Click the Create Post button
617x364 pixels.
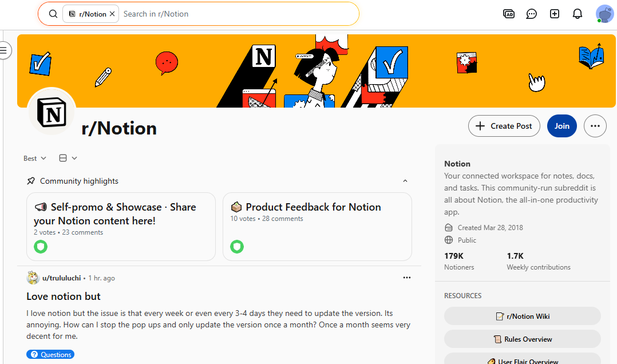click(x=504, y=126)
